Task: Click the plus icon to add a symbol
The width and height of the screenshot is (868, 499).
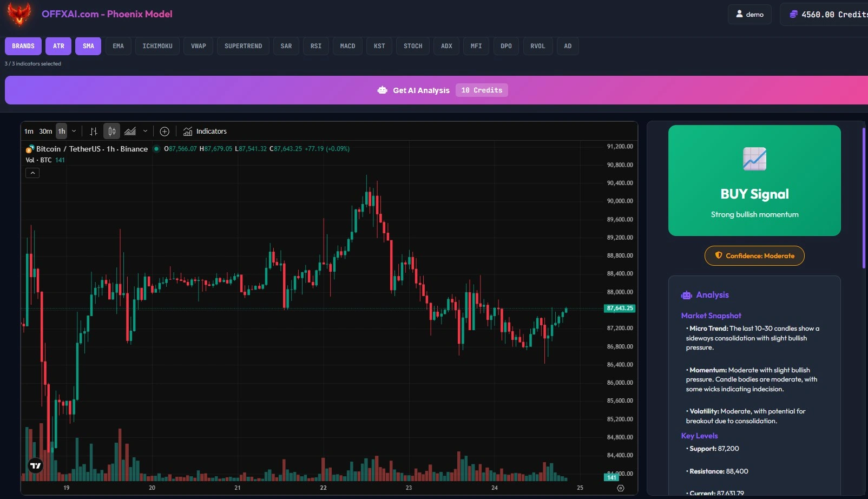Action: point(165,131)
